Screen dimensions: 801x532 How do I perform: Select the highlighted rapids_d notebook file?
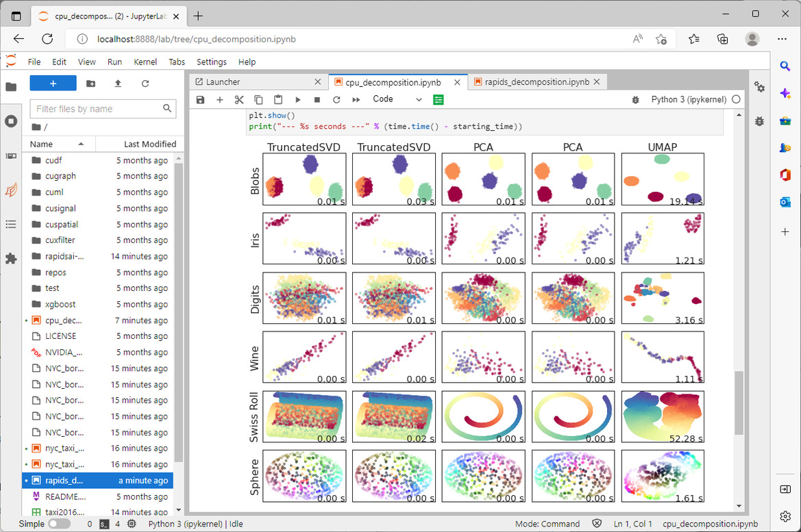click(x=97, y=481)
